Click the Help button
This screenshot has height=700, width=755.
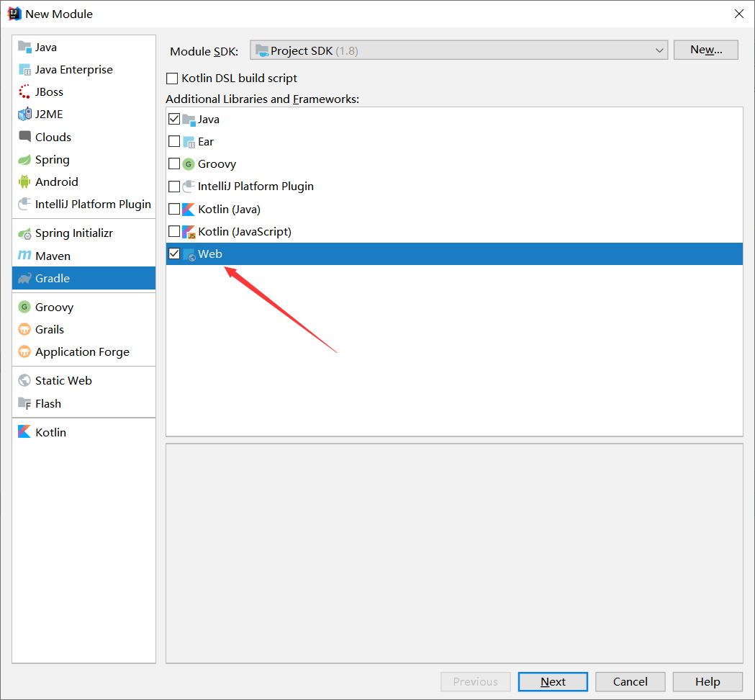coord(707,682)
